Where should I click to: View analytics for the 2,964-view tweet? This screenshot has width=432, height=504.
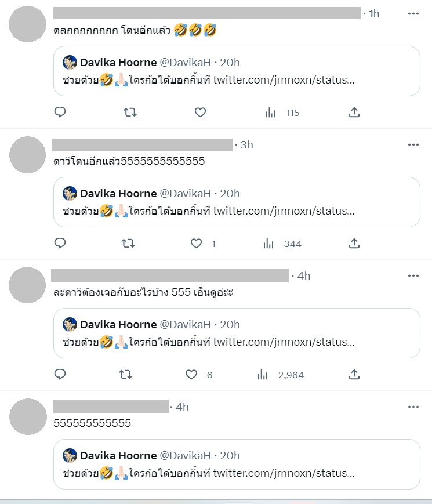[263, 375]
